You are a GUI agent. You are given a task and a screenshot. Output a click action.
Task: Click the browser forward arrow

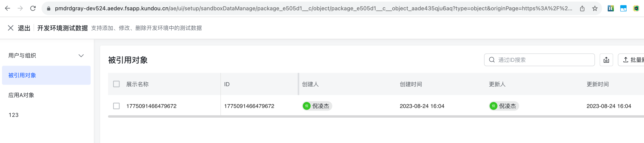tap(20, 9)
